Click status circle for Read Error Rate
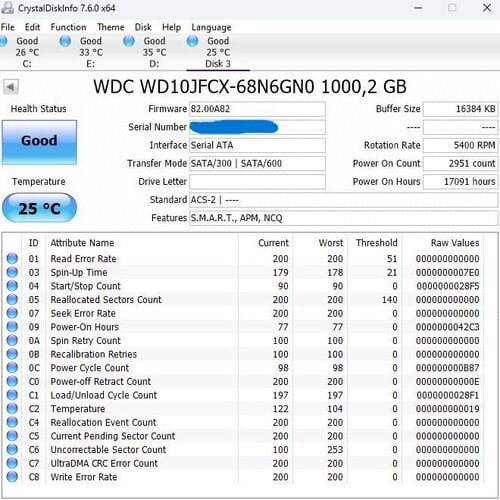The width and height of the screenshot is (500, 500). 12,258
